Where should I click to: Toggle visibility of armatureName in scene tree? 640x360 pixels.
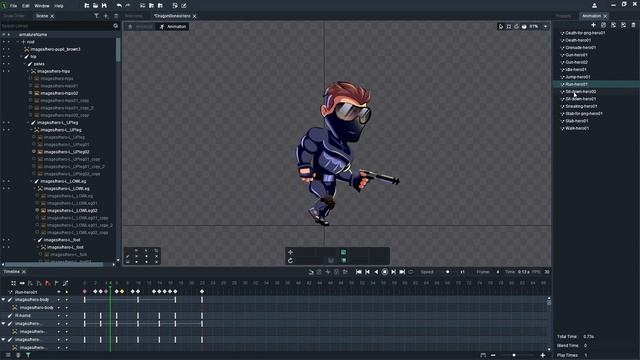pos(4,35)
